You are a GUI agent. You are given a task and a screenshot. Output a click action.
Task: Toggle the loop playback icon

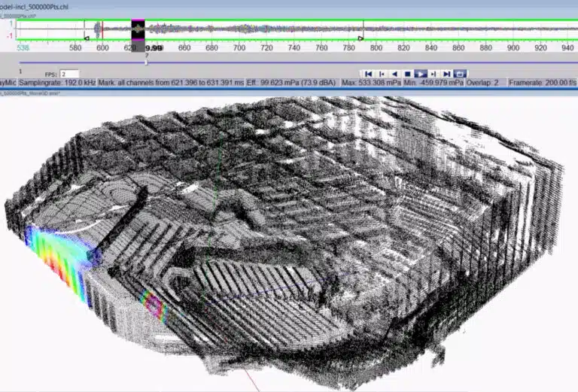coord(461,74)
